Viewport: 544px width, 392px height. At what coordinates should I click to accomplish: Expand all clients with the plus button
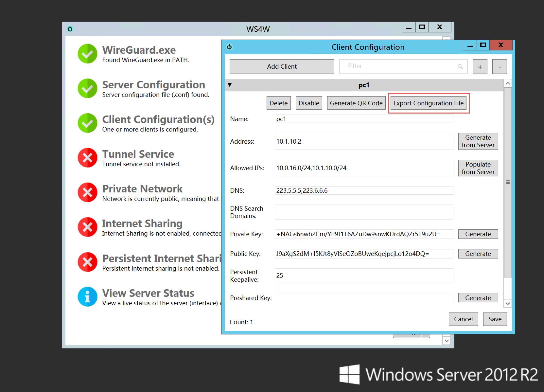[x=480, y=67]
